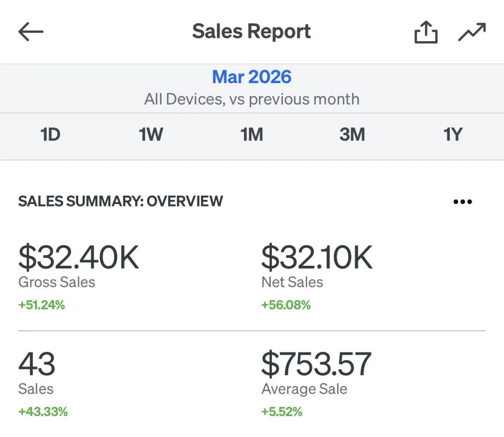Open the $753.57 Average Sale metric

[x=316, y=364]
